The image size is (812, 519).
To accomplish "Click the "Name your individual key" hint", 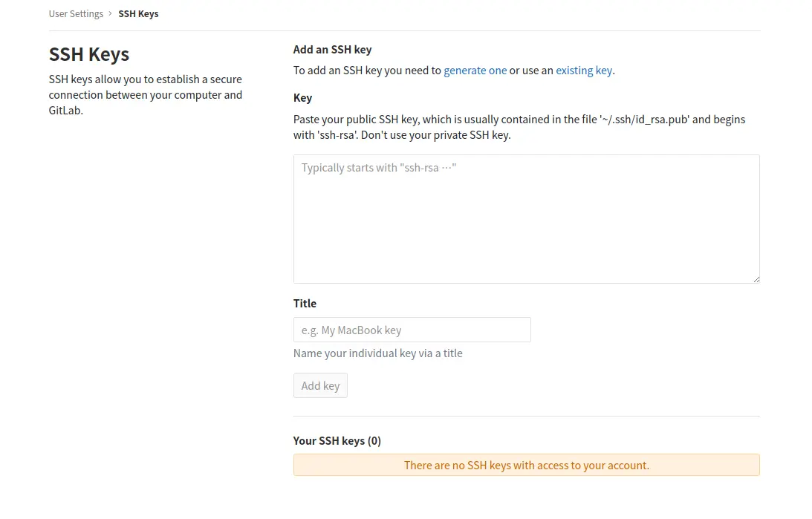I will (x=377, y=353).
